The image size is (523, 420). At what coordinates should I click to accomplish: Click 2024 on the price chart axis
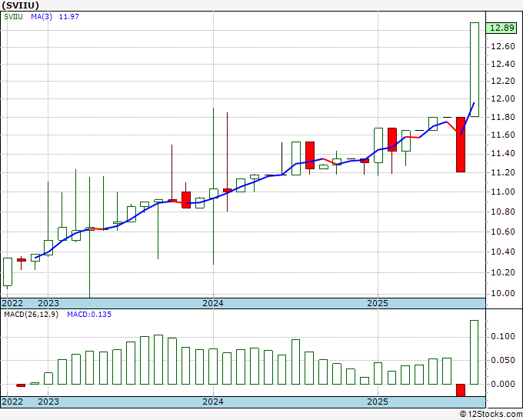click(213, 303)
